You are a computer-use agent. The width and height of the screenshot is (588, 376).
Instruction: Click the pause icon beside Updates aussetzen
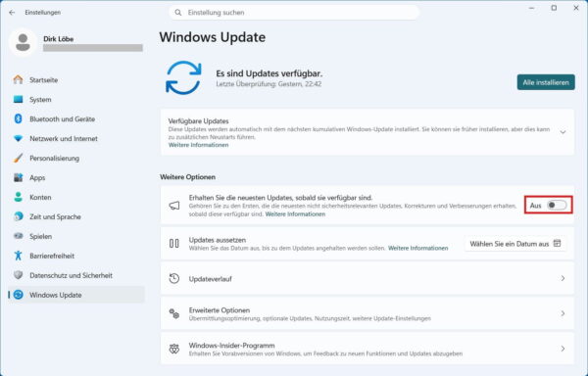[174, 244]
